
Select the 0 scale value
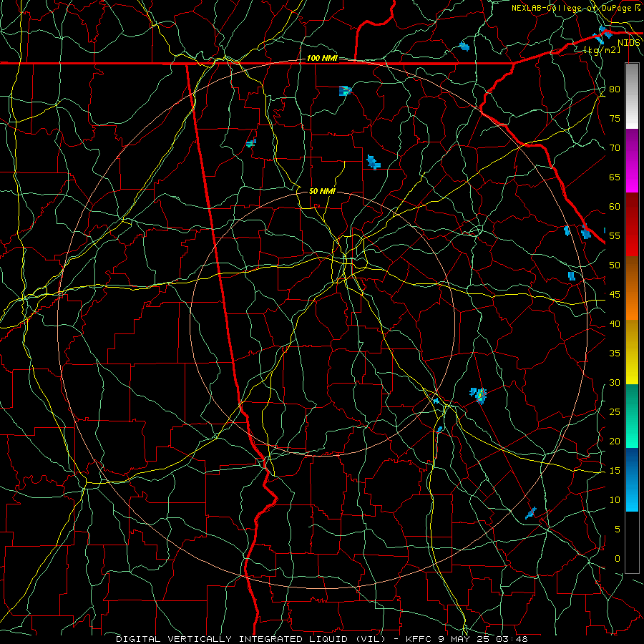[x=618, y=559]
